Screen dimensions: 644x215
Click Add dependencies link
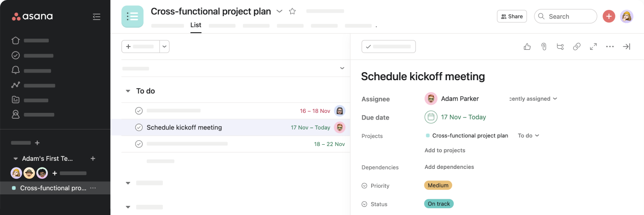tap(449, 167)
